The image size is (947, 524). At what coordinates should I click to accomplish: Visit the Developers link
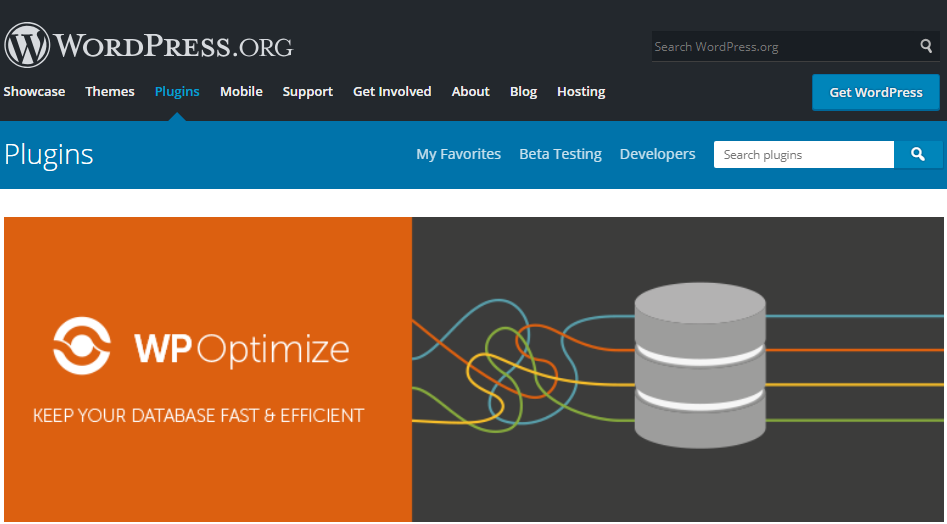(657, 155)
